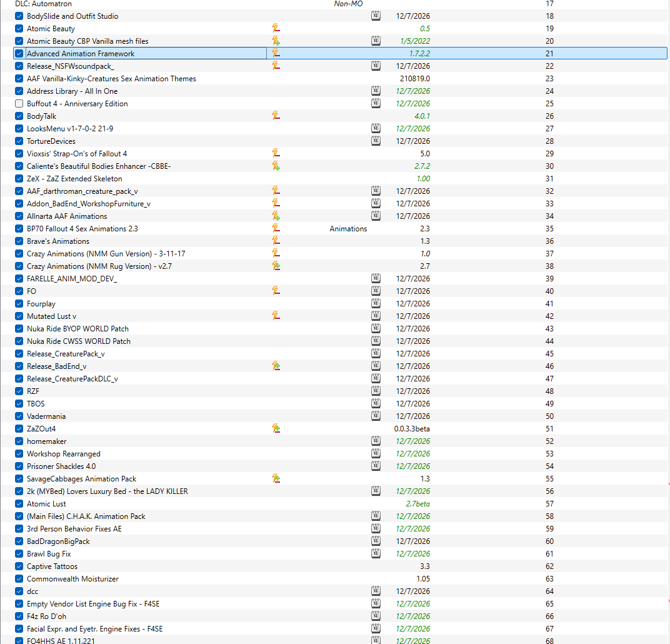
Task: Click the Animations category cell for BP70
Action: tap(348, 229)
